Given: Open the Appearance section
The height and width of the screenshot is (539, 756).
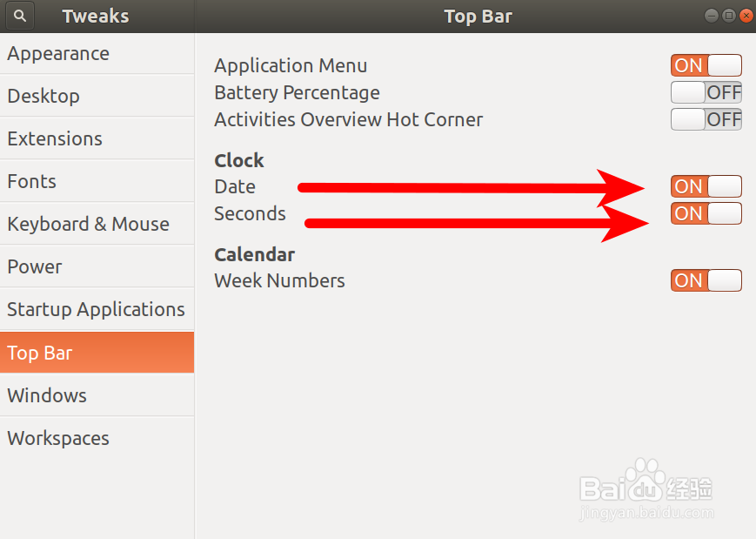Looking at the screenshot, I should [x=97, y=54].
